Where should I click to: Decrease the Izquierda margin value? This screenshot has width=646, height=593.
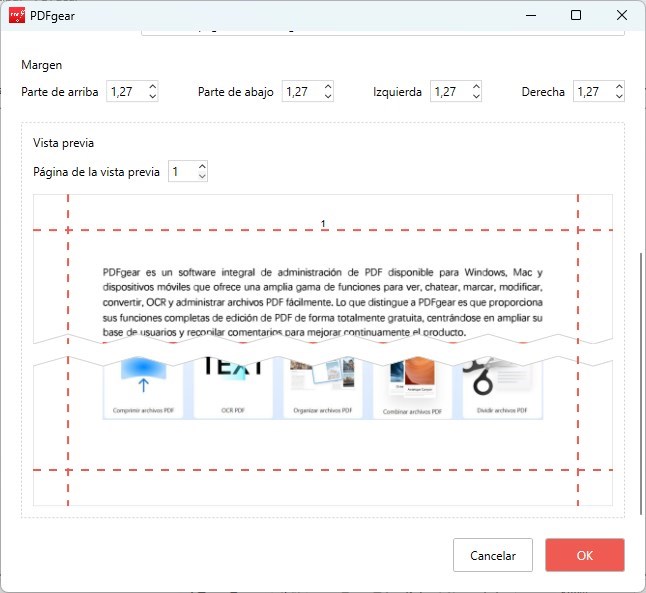click(x=476, y=96)
